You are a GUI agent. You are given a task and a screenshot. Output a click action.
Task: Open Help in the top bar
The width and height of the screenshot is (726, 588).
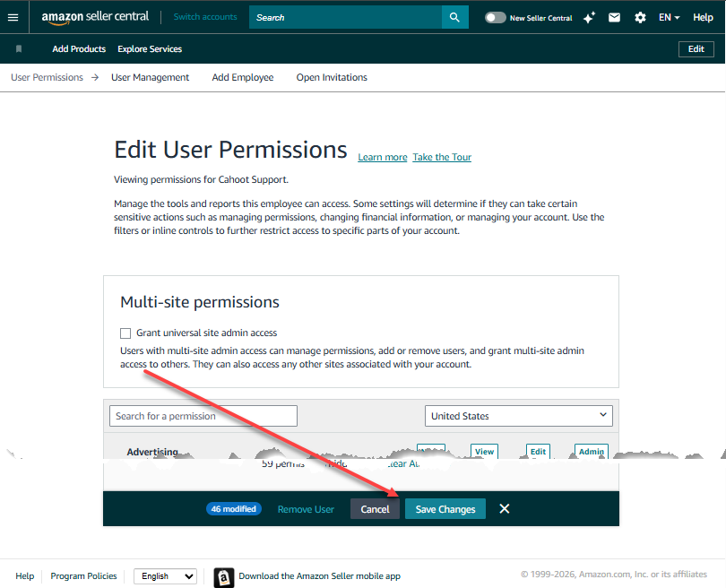coord(703,18)
